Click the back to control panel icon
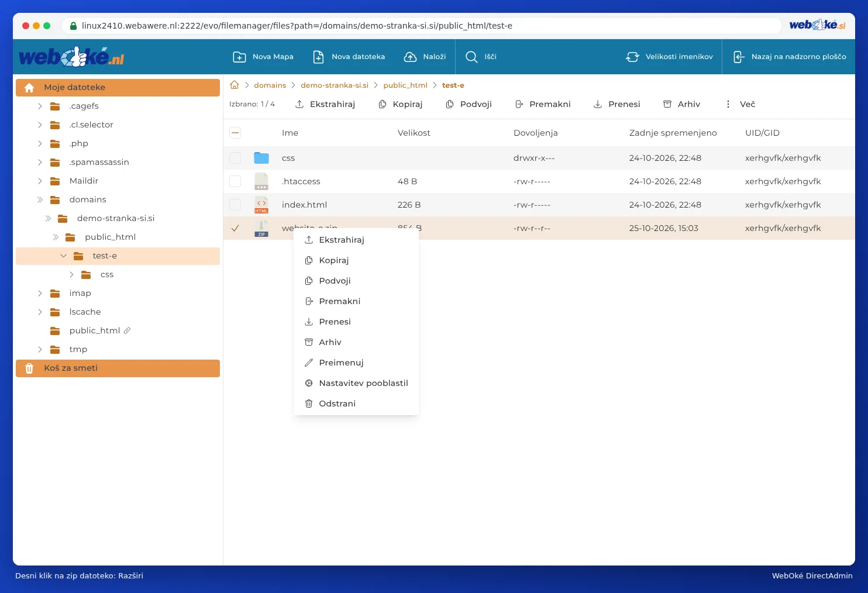 pos(739,57)
